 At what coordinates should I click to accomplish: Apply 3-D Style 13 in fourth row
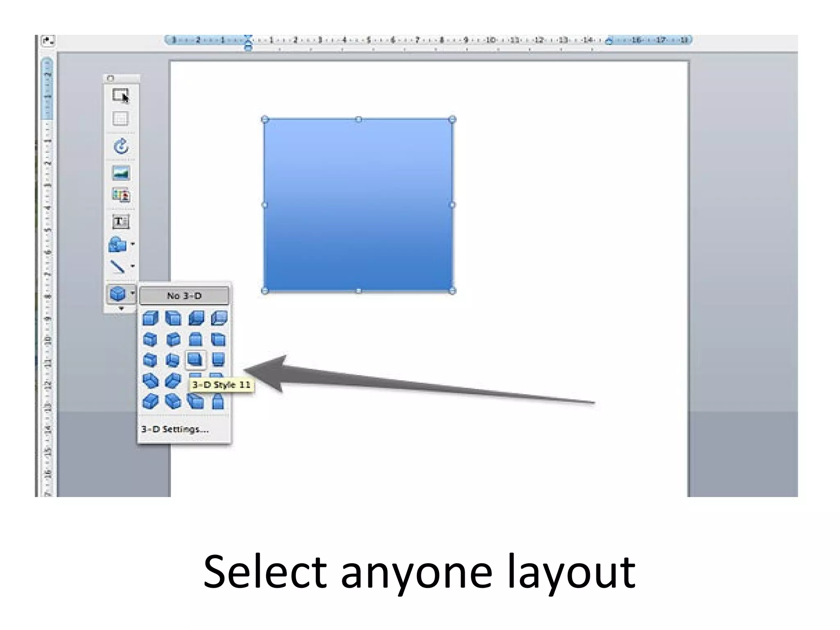pos(151,381)
